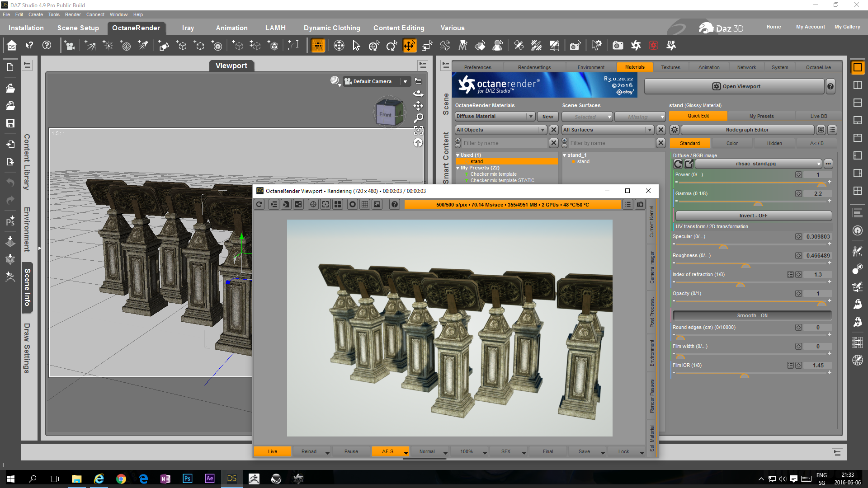Click the material settings gear icon
The height and width of the screenshot is (488, 868).
point(675,130)
